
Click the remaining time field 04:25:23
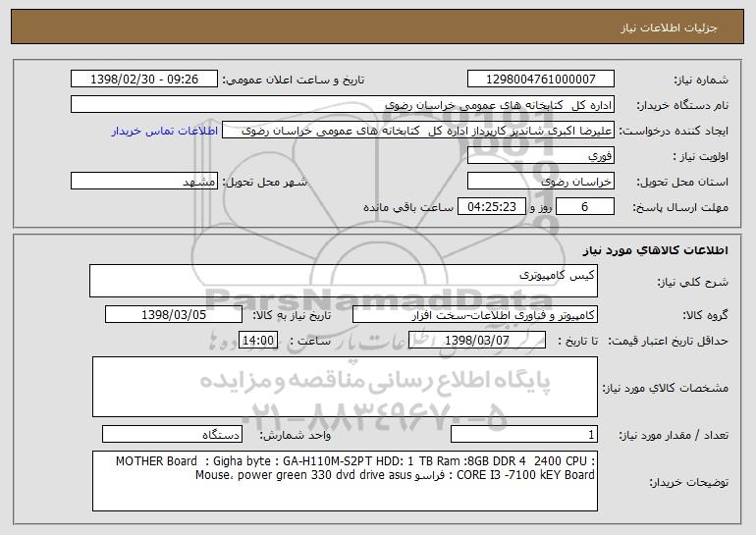[491, 207]
